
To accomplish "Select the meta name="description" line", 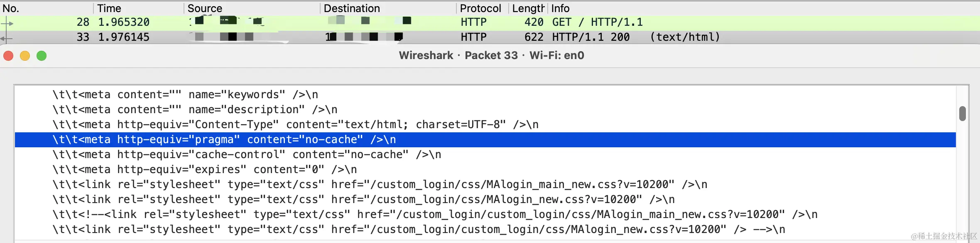I will (x=195, y=110).
